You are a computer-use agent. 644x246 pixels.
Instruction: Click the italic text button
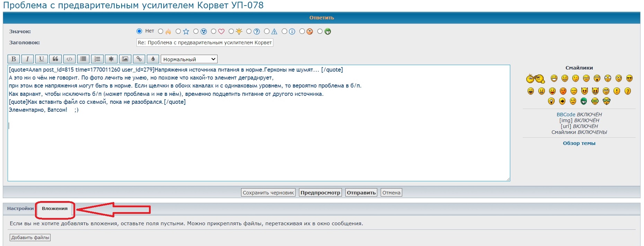pyautogui.click(x=27, y=59)
